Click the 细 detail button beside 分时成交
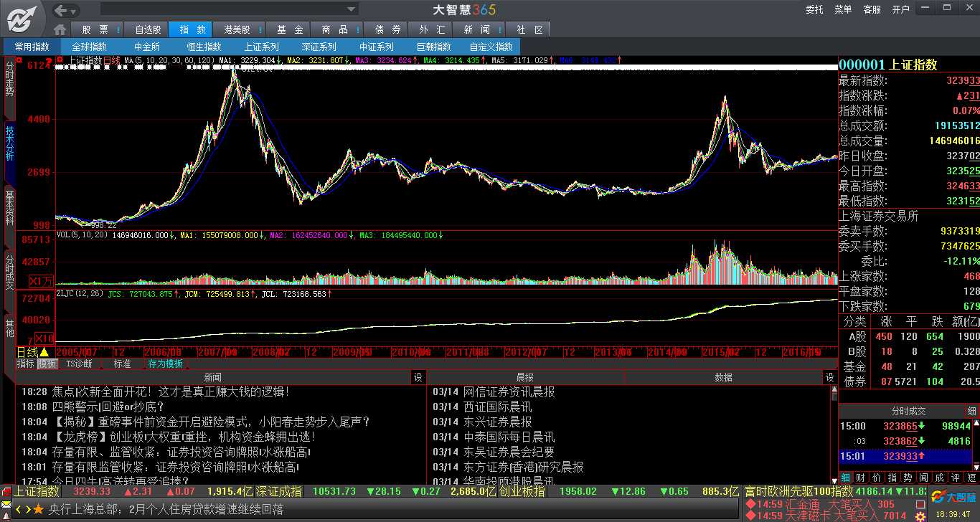980x522 pixels. (x=972, y=411)
